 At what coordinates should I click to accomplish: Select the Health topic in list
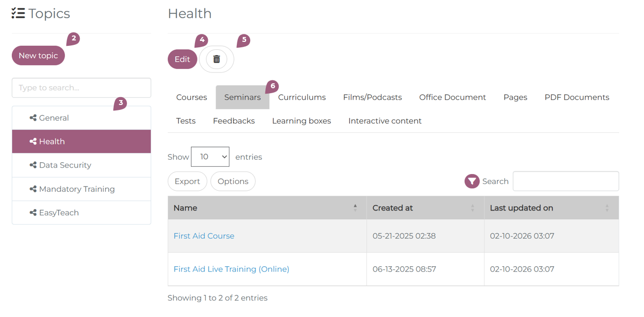pyautogui.click(x=81, y=141)
